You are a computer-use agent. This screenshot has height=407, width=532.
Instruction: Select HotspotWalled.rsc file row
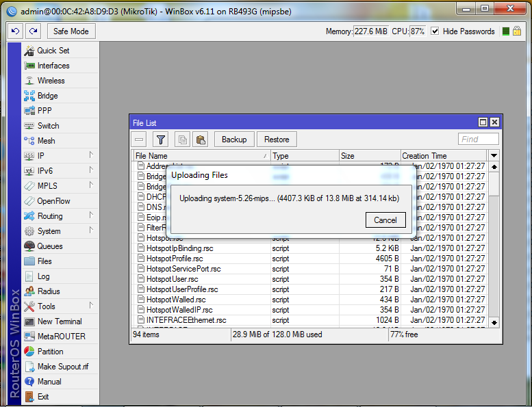tap(310, 300)
